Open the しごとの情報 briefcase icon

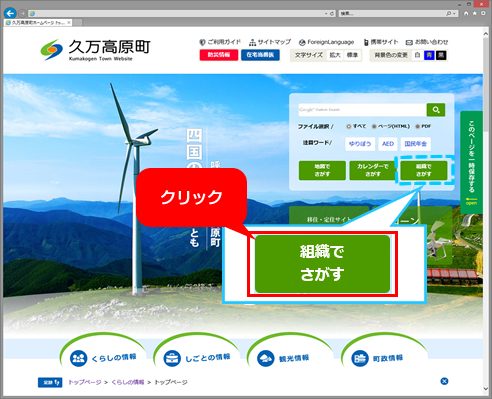pos(172,358)
